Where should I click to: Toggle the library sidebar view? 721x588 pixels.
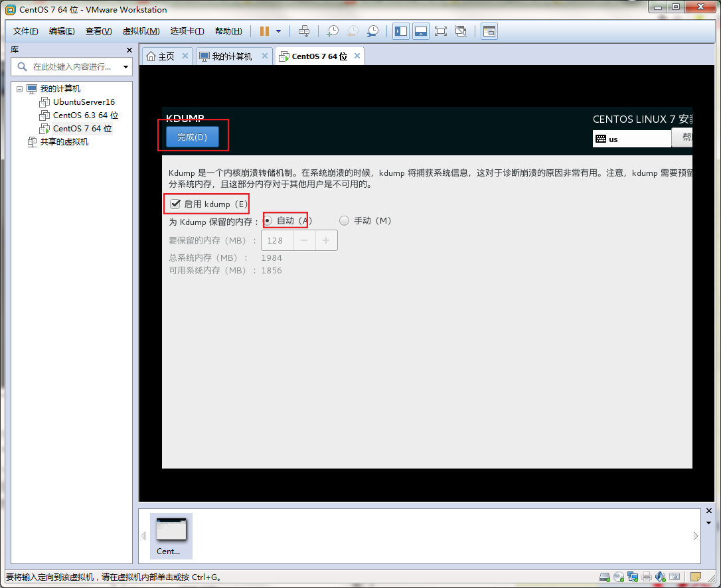tap(401, 31)
